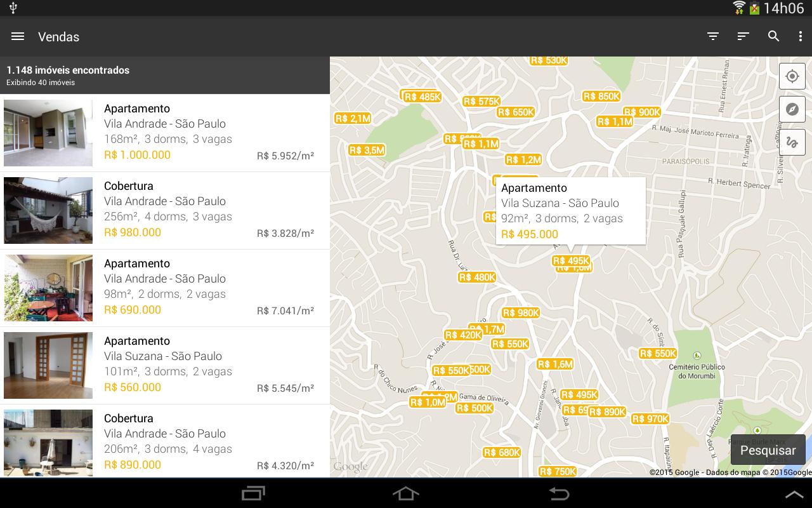Tap the Android recent apps button
Image resolution: width=812 pixels, height=508 pixels.
point(254,493)
